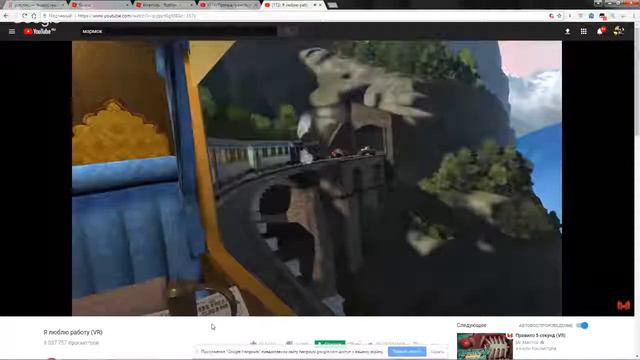Click the "Следующее" heading
Screen dimensions: 640x360
click(471, 325)
